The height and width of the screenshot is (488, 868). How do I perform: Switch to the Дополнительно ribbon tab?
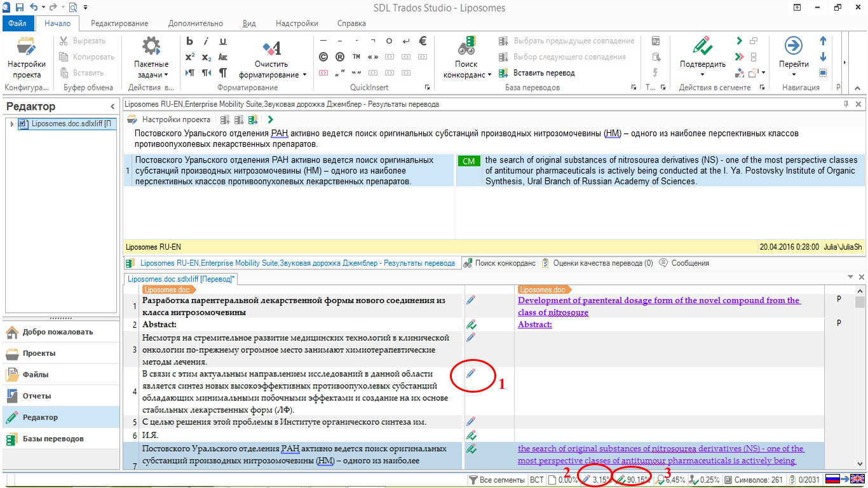(x=195, y=24)
